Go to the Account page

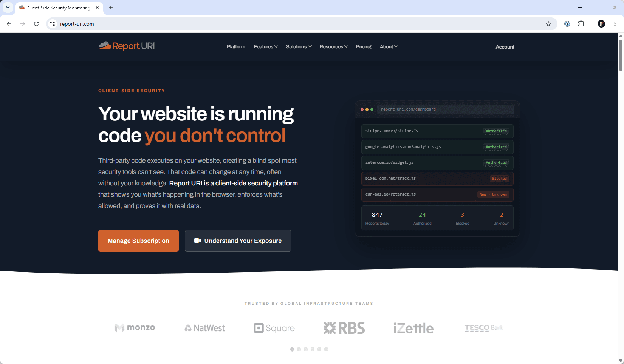click(x=505, y=47)
